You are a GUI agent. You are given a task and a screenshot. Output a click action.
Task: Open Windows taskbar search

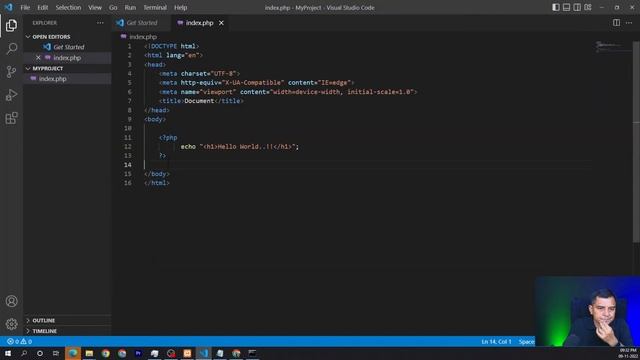point(24,353)
